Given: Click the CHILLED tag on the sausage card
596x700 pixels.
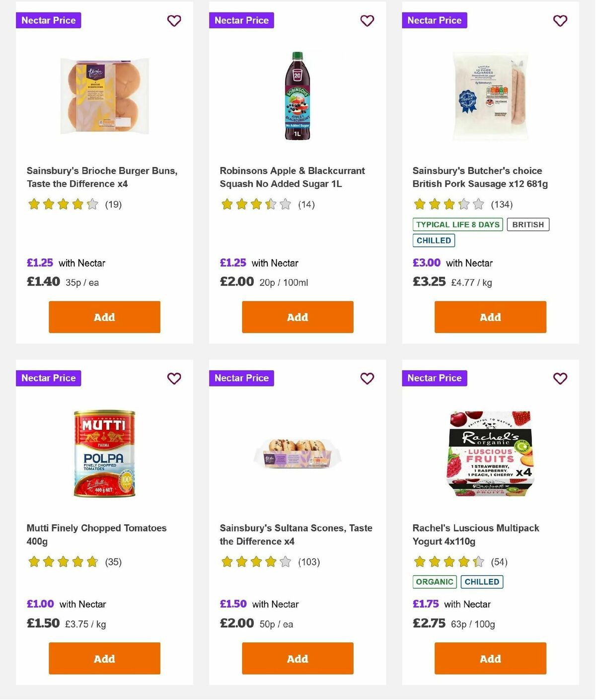Looking at the screenshot, I should tap(434, 240).
